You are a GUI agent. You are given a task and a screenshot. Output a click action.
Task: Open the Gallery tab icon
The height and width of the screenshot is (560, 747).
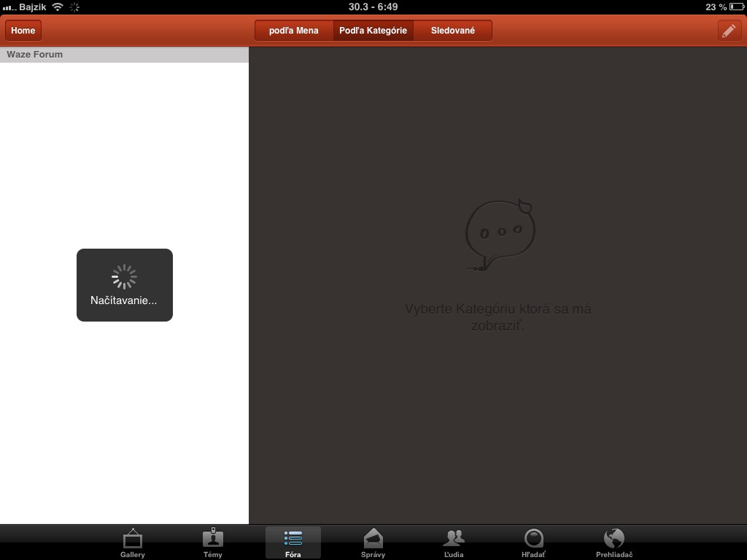pos(133,539)
